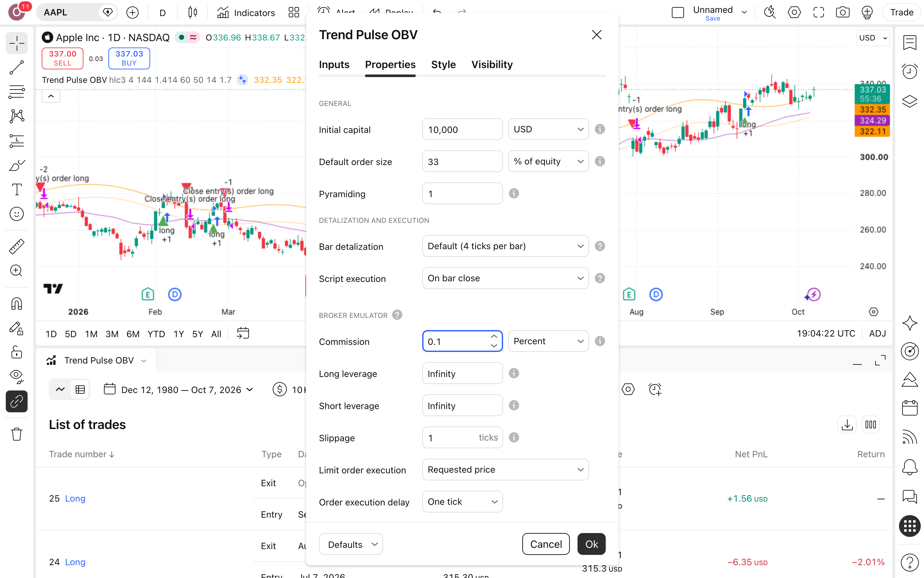Switch to the Inputs tab
924x578 pixels.
pos(334,65)
